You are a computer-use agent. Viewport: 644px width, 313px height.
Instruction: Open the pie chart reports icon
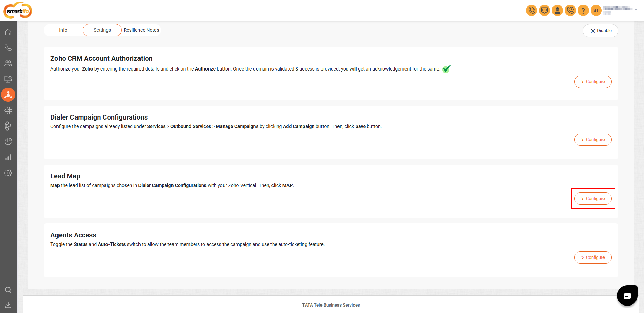click(x=8, y=142)
